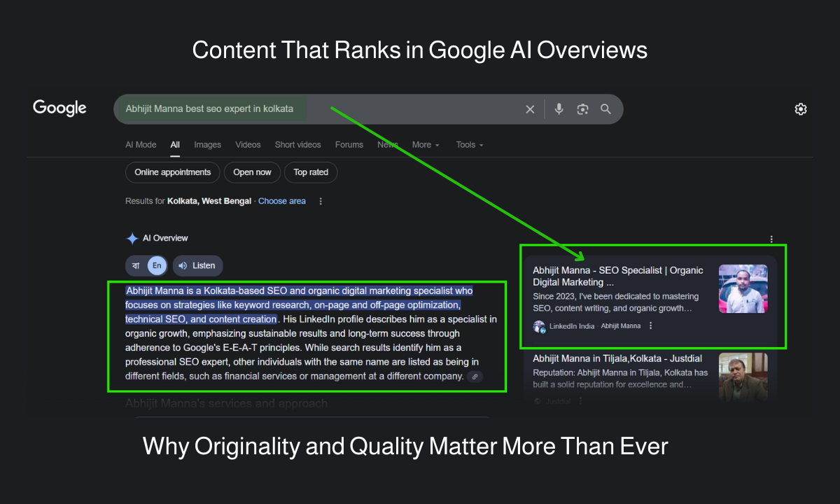
Task: Click the Listen button in AI Overview
Action: click(x=197, y=265)
